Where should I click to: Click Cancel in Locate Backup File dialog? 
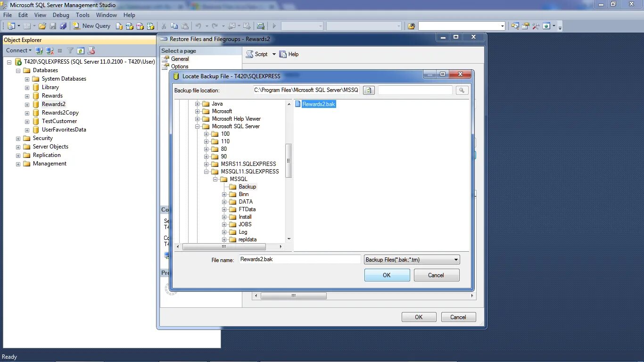pyautogui.click(x=436, y=275)
